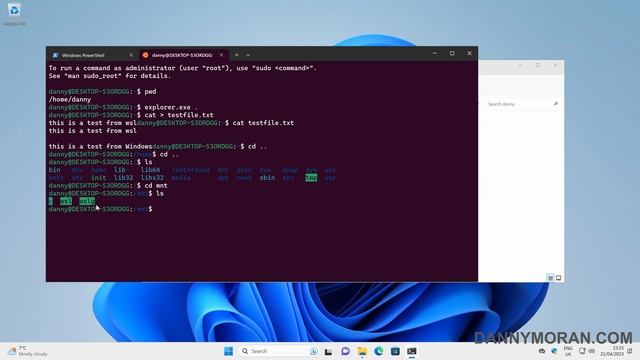Switch Explorer to details view icon
This screenshot has width=640, height=360.
[550, 278]
